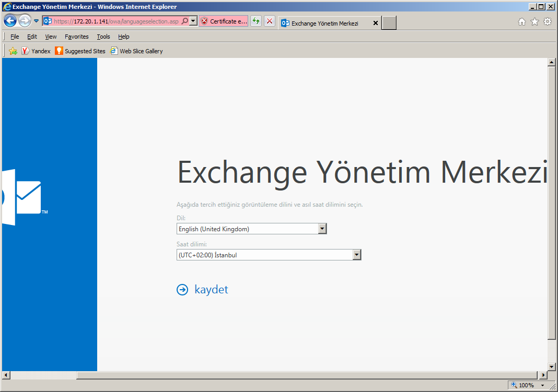The height and width of the screenshot is (392, 558).
Task: Expand the address bar autocomplete dropdown
Action: point(193,21)
